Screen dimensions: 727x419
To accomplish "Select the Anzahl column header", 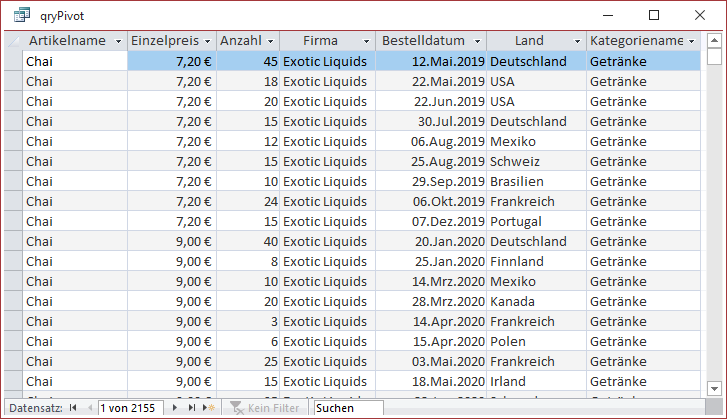I will (x=240, y=41).
